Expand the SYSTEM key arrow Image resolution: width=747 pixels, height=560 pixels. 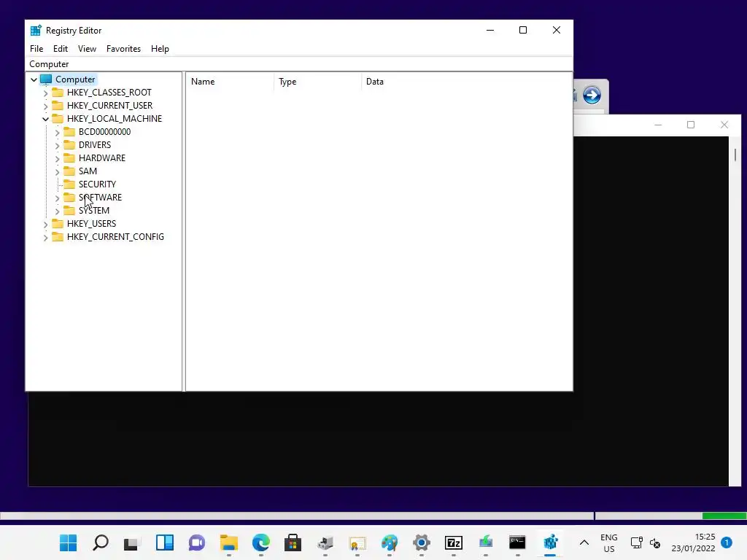57,211
